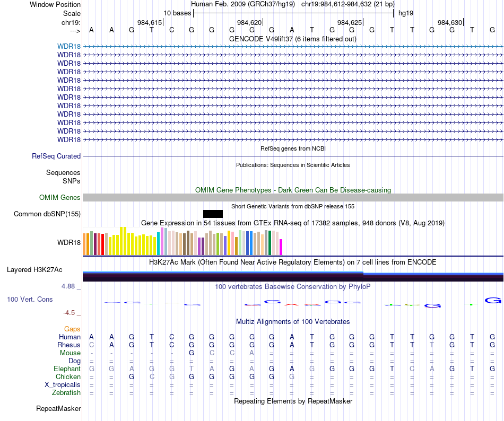Viewport: 504px width, 421px height.
Task: Select the Chicken alignment row label
Action: click(x=68, y=376)
